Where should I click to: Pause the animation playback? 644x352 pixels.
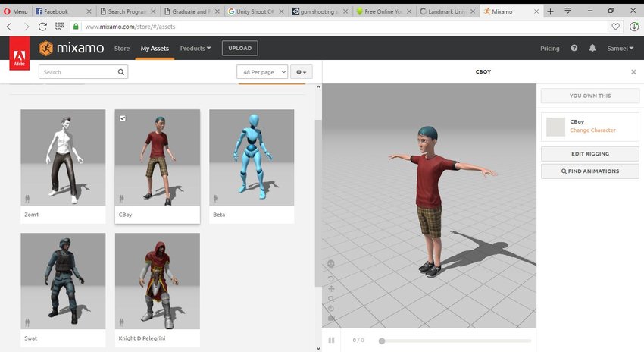(x=331, y=340)
